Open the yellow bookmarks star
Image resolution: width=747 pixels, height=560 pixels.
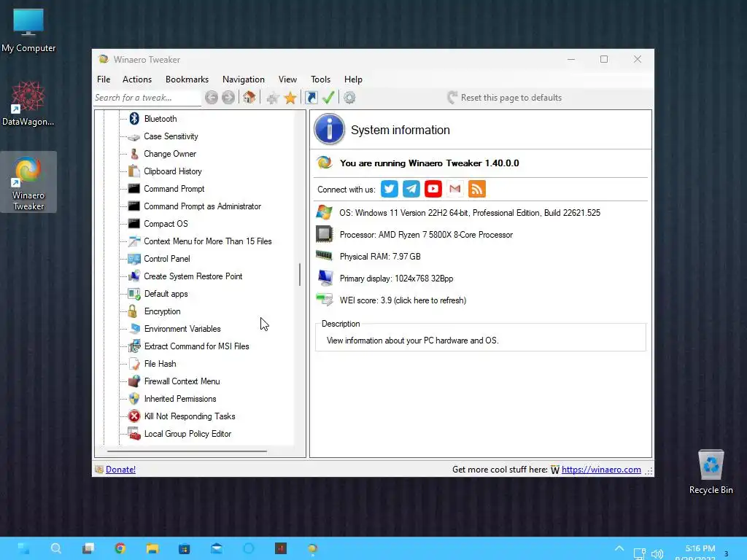290,98
